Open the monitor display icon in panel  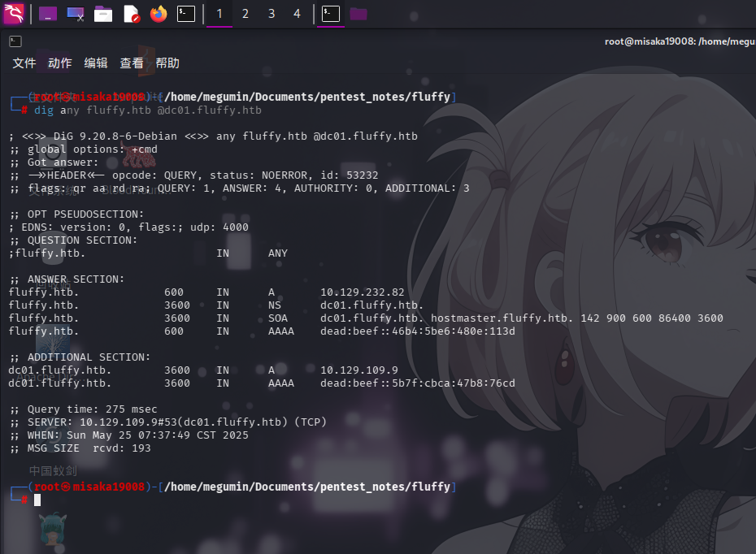(76, 14)
